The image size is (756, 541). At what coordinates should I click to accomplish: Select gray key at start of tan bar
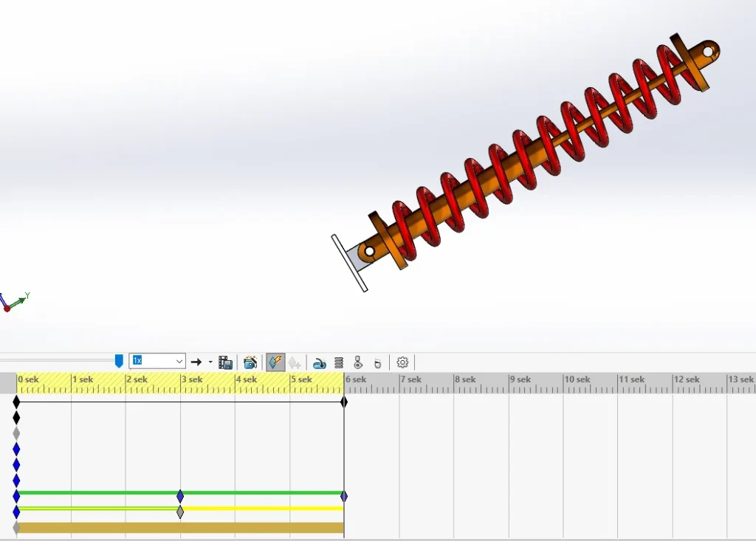coord(16,528)
